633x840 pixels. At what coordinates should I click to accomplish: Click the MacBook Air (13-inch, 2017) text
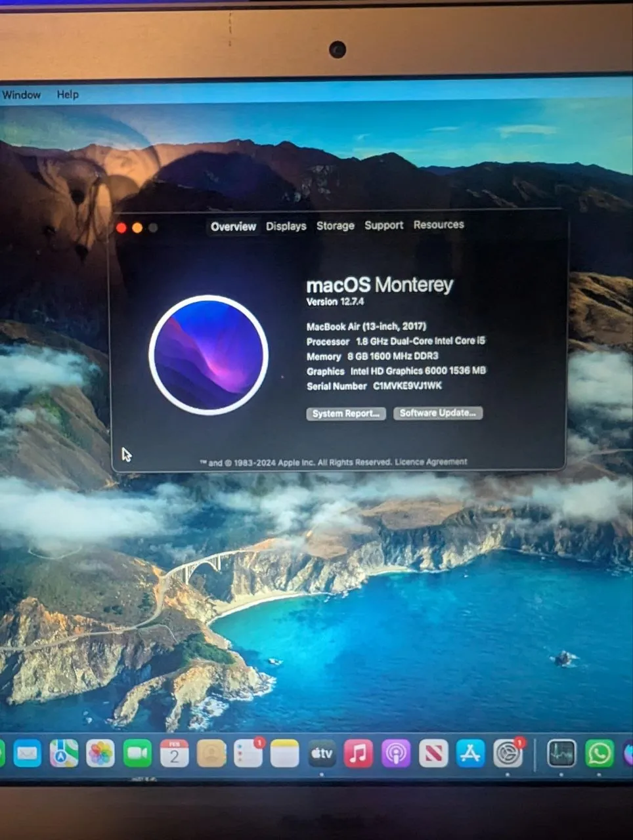coord(366,326)
